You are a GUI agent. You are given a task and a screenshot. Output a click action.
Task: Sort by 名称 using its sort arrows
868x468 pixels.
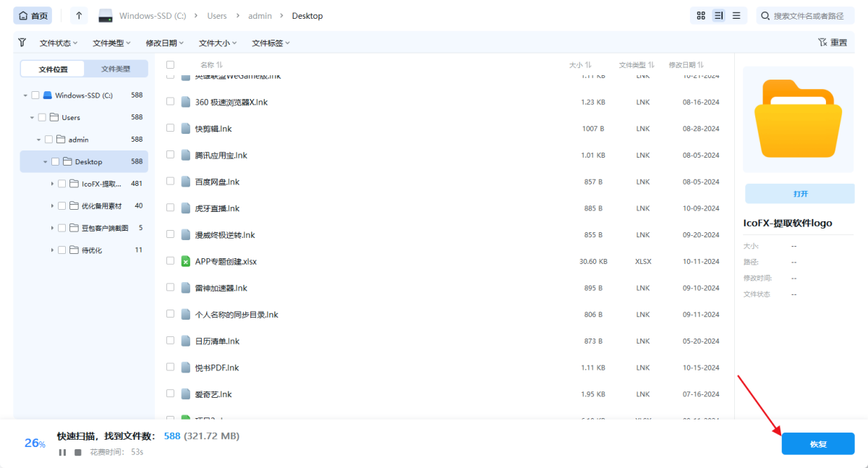click(x=220, y=65)
